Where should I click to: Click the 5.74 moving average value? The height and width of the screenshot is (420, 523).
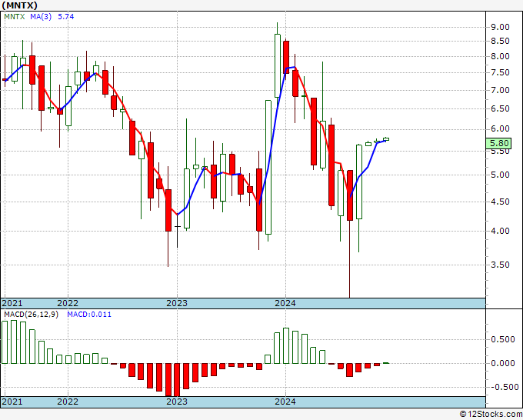(66, 16)
